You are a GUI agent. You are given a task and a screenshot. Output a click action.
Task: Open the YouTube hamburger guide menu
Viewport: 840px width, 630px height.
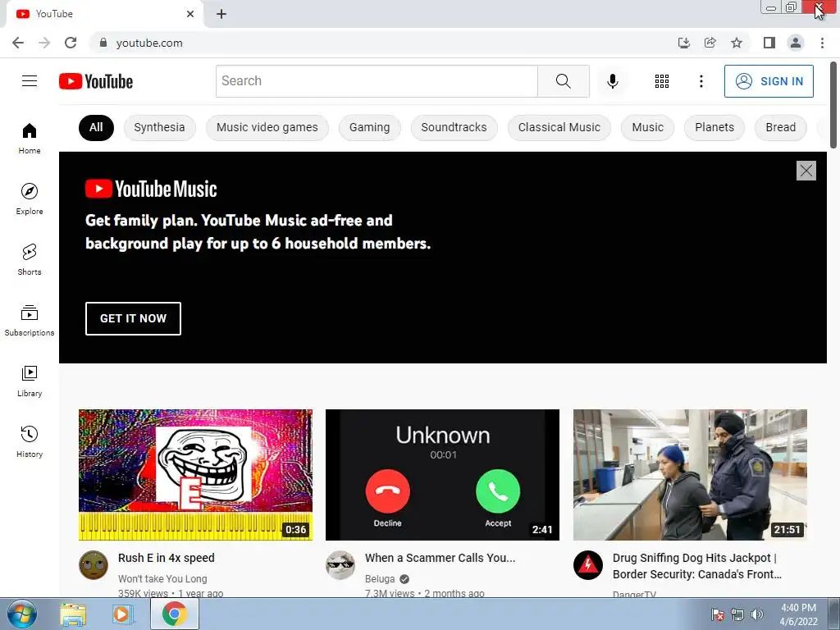pos(30,81)
